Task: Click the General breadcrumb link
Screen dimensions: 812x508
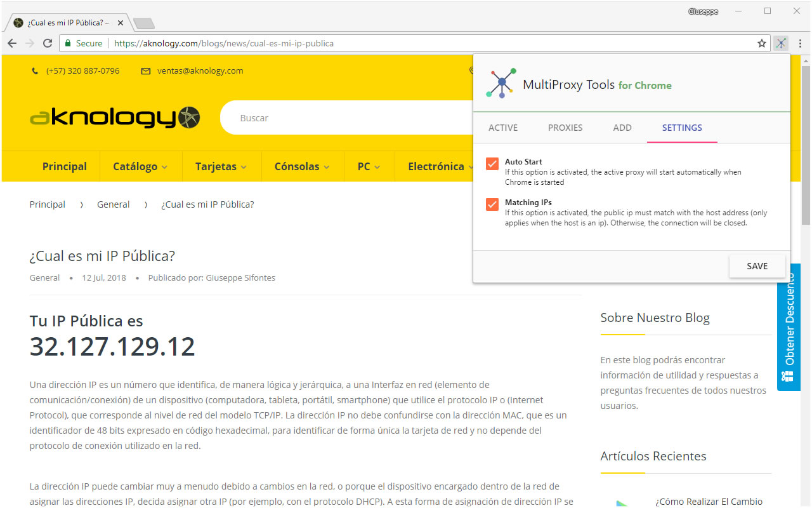Action: tap(113, 204)
